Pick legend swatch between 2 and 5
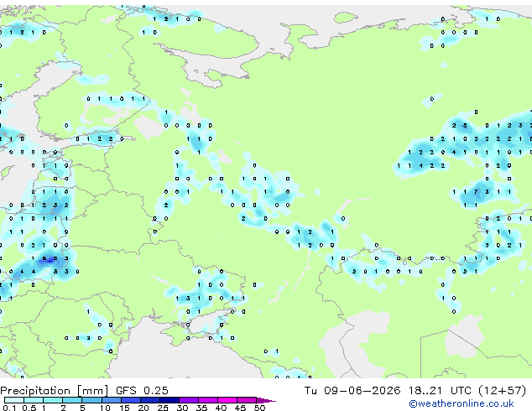532x411 pixels. [x=72, y=400]
